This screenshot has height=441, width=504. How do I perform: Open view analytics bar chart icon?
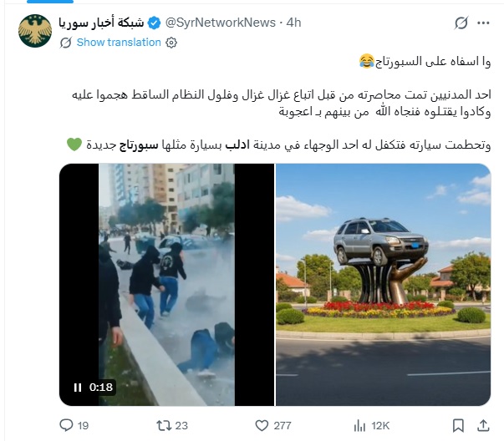coord(359,426)
